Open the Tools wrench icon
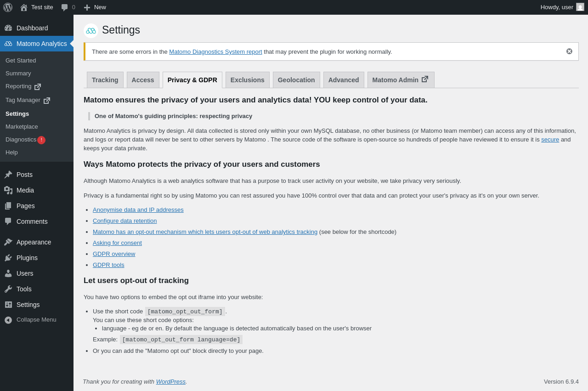588x391 pixels. 8,289
